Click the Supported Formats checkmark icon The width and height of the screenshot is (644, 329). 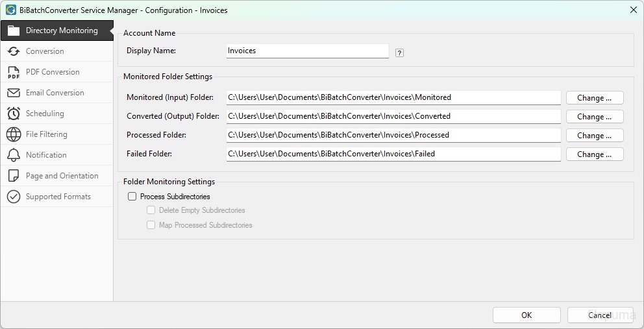(x=13, y=197)
